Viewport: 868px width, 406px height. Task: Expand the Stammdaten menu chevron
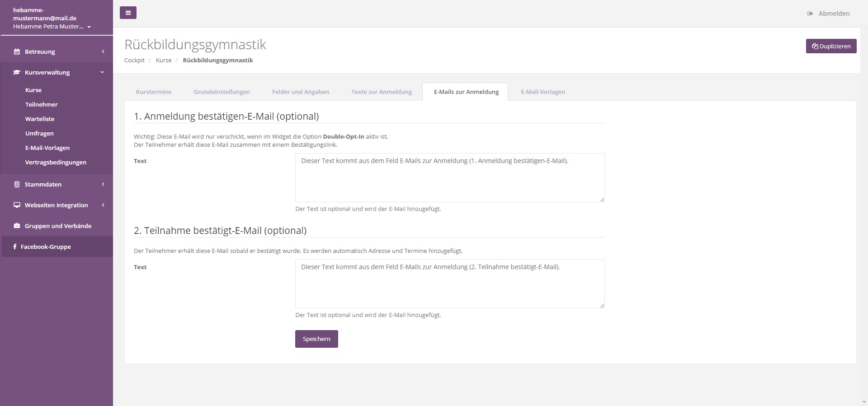[x=103, y=184]
